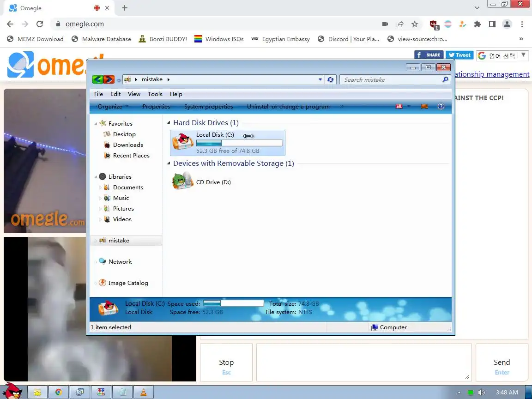This screenshot has width=532, height=399.
Task: Open the Edit menu in Explorer
Action: tap(115, 94)
